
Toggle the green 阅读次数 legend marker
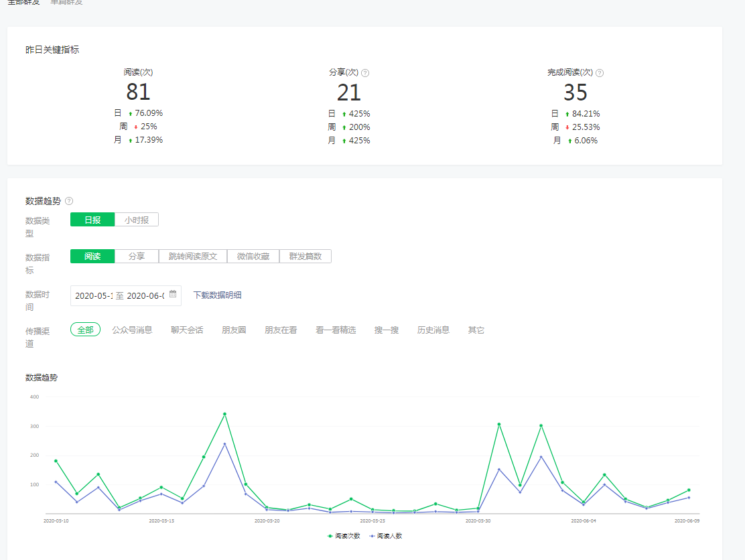tap(330, 536)
